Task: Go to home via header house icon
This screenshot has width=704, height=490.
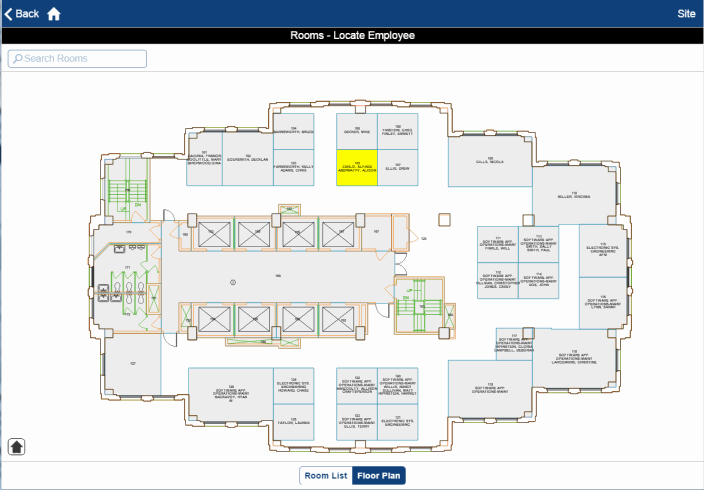Action: coord(54,14)
